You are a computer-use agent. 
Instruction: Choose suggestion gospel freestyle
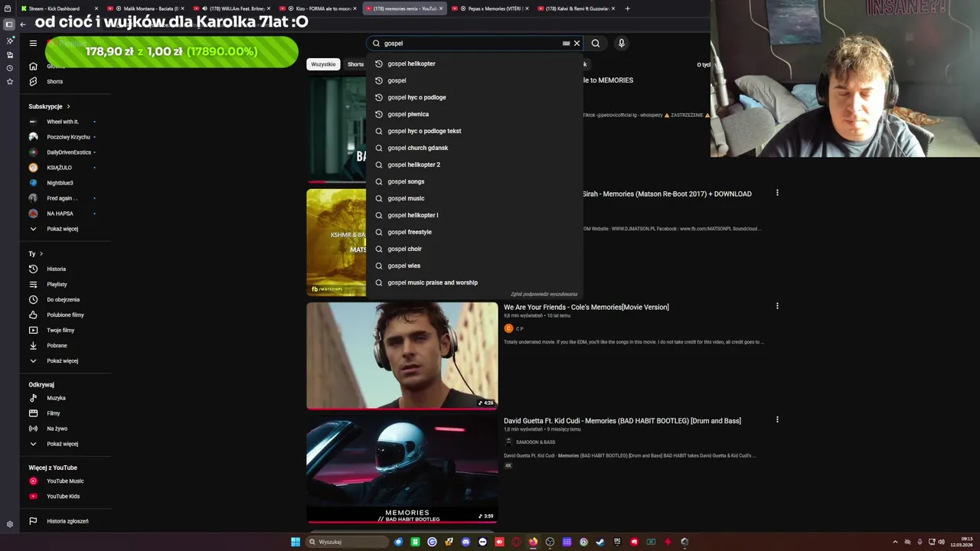point(475,232)
